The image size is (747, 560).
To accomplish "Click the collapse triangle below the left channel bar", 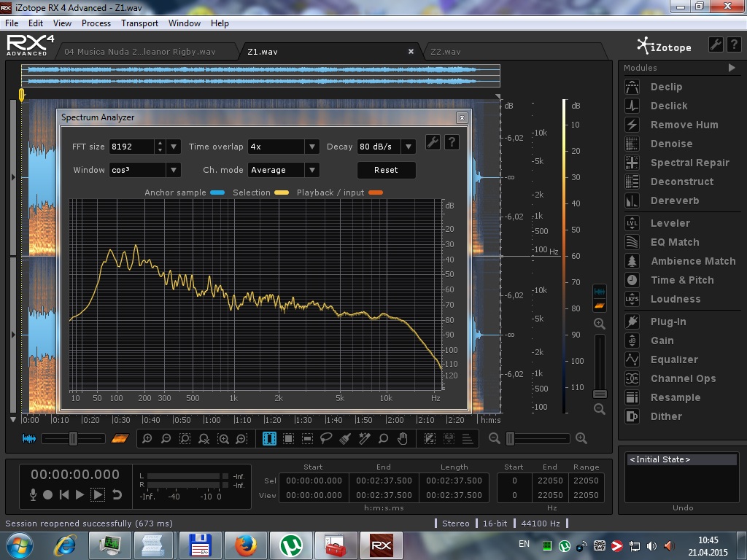I will pyautogui.click(x=13, y=420).
